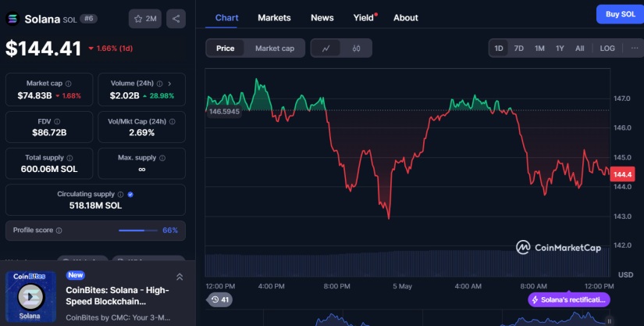The height and width of the screenshot is (326, 644).
Task: Switch to the Markets tab
Action: pyautogui.click(x=274, y=17)
